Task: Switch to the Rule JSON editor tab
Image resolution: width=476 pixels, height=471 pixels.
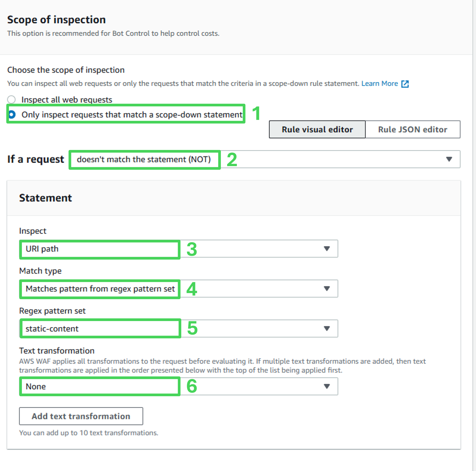Action: click(412, 130)
